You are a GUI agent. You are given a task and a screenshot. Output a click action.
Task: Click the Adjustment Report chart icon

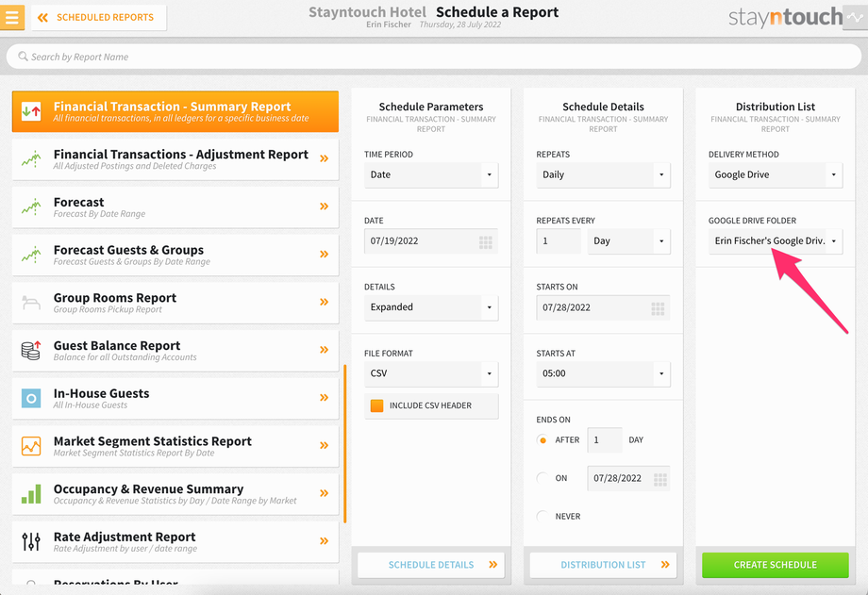point(31,159)
